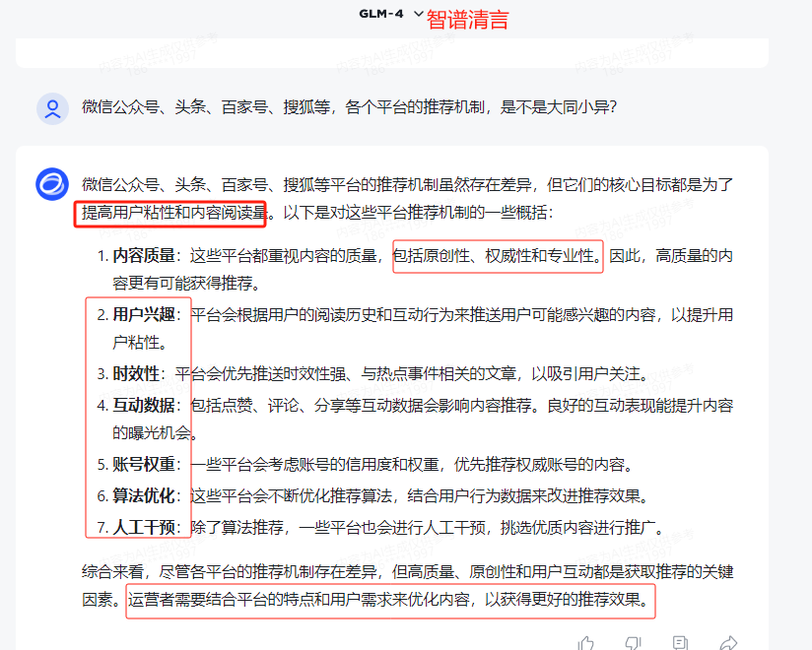Viewport: 812px width, 650px height.
Task: Click the copy response icon
Action: click(x=680, y=643)
